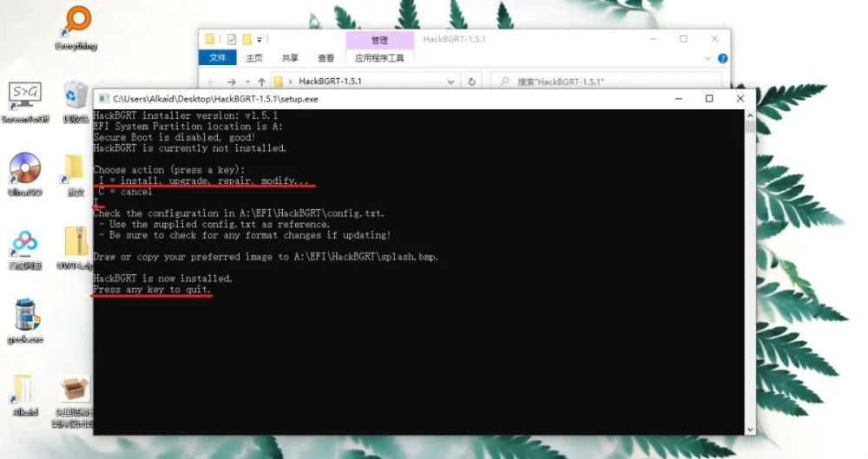Viewport: 868px width, 459px height.
Task: Open the Recycle Bin desktop icon
Action: pos(76,102)
